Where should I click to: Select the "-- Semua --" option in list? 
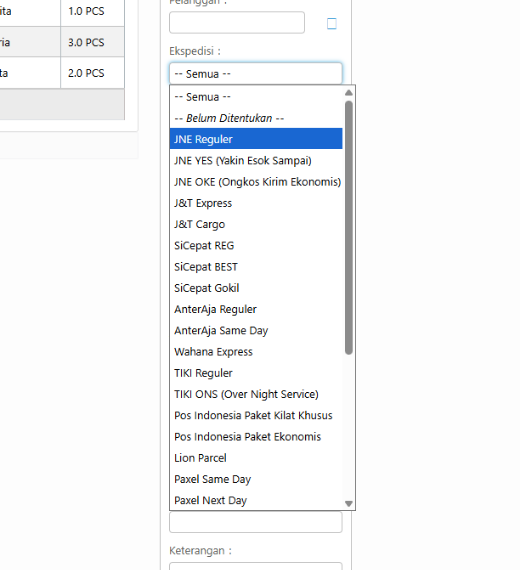pyautogui.click(x=256, y=97)
